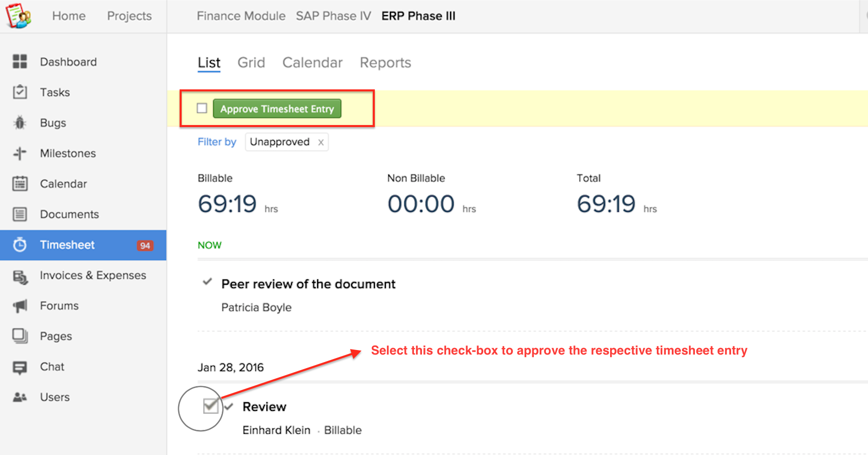Click the Timesheet clock icon
This screenshot has width=868, height=455.
pyautogui.click(x=20, y=245)
